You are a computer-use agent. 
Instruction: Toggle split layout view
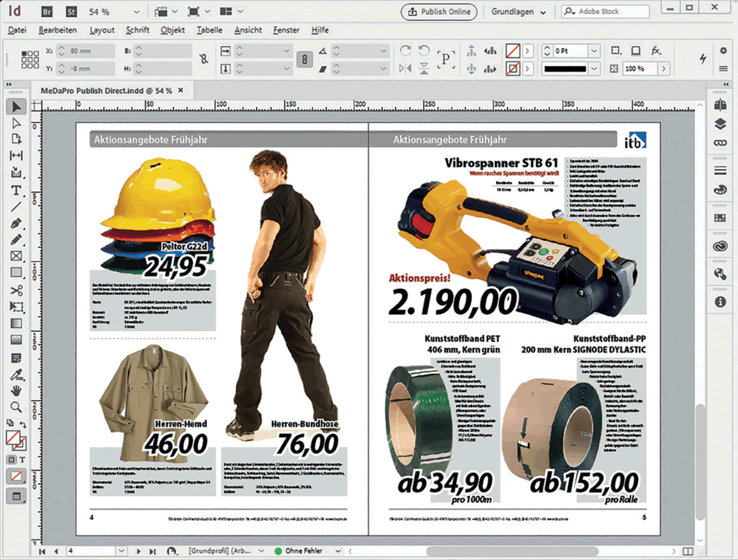(x=687, y=551)
